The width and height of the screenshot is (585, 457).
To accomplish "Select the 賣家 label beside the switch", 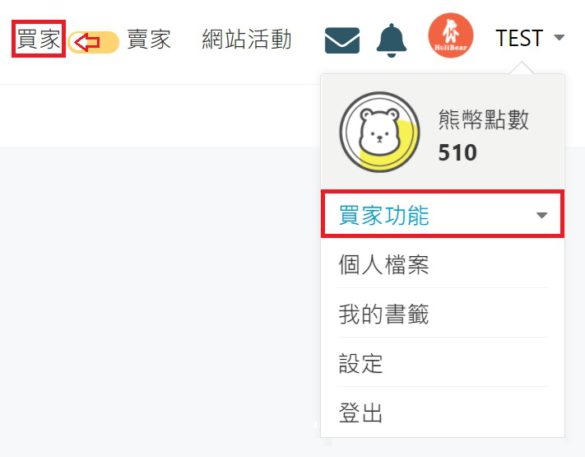I will click(x=149, y=39).
